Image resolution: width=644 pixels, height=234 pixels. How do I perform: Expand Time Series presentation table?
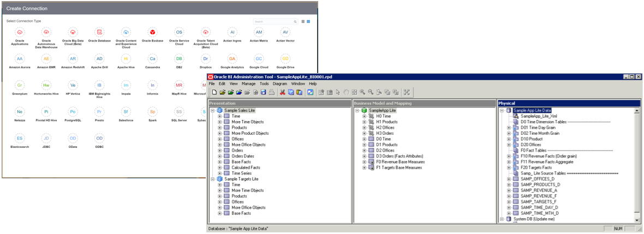220,173
